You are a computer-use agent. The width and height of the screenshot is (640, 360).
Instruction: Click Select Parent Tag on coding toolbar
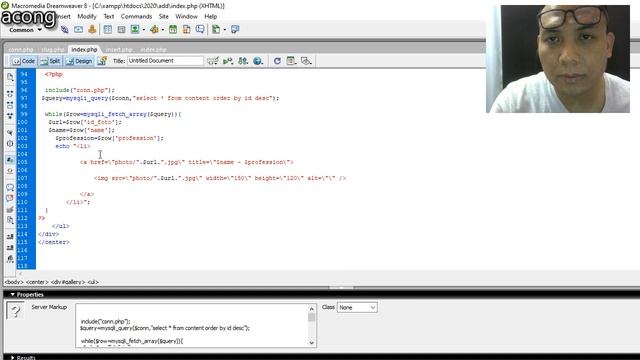tap(10, 132)
